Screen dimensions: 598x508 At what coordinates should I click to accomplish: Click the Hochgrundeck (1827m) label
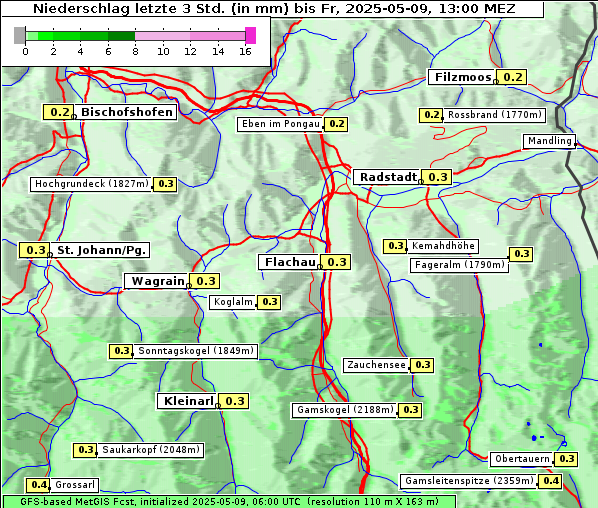point(91,184)
